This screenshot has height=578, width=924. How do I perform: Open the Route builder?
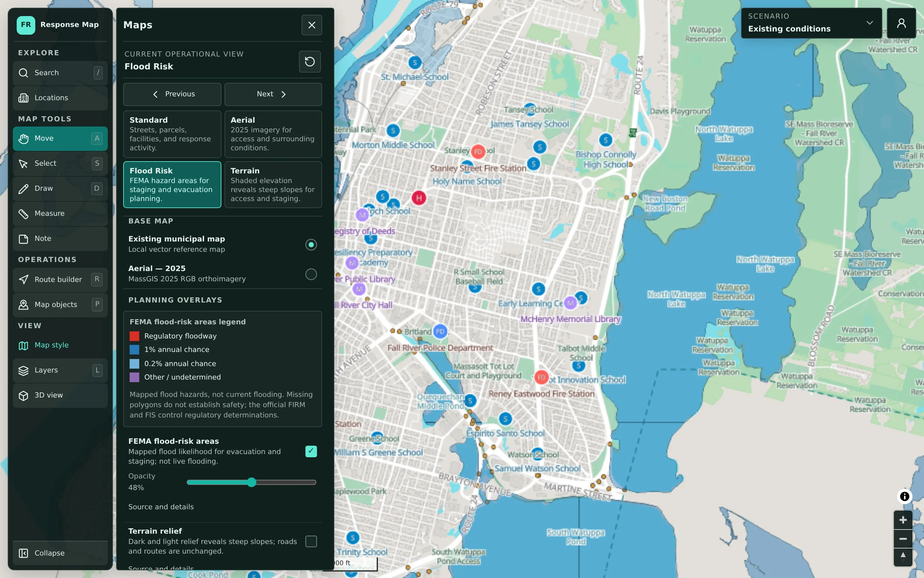60,279
